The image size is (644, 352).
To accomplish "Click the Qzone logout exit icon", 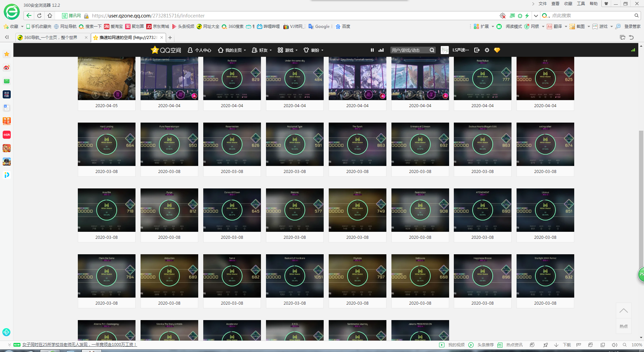I will coord(477,50).
